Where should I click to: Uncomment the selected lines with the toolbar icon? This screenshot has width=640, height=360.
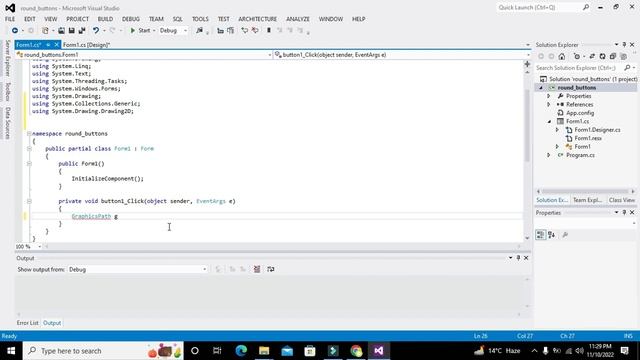click(x=255, y=31)
